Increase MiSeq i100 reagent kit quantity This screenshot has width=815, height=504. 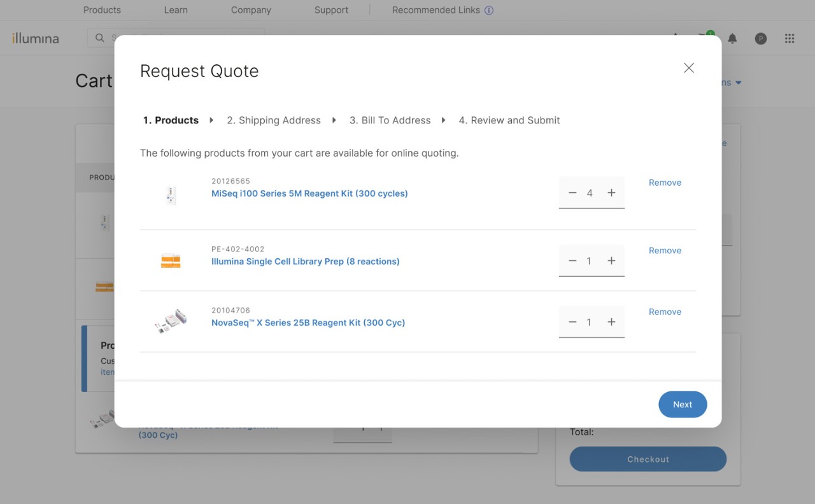coord(611,193)
